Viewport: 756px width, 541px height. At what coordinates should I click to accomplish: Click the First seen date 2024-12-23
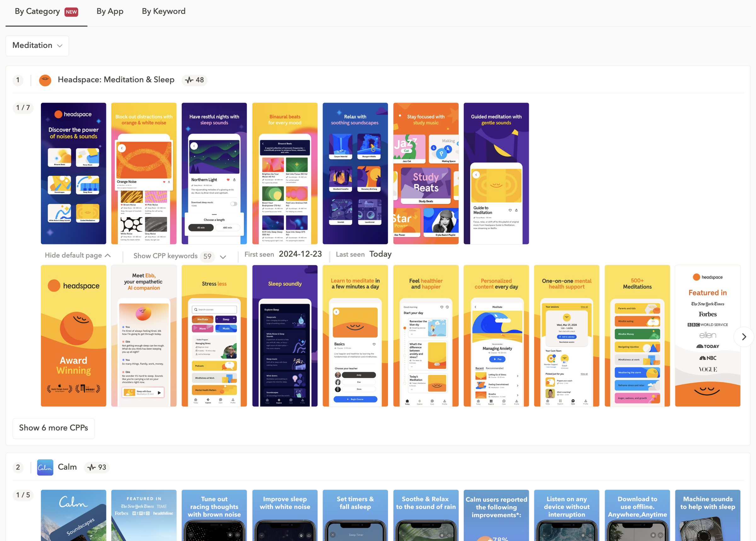click(x=300, y=254)
